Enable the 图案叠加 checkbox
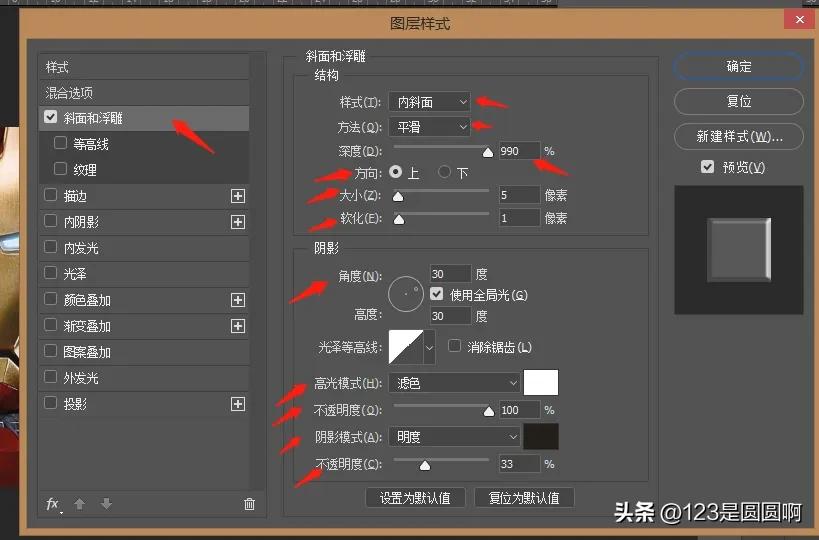The image size is (819, 540). pyautogui.click(x=51, y=350)
